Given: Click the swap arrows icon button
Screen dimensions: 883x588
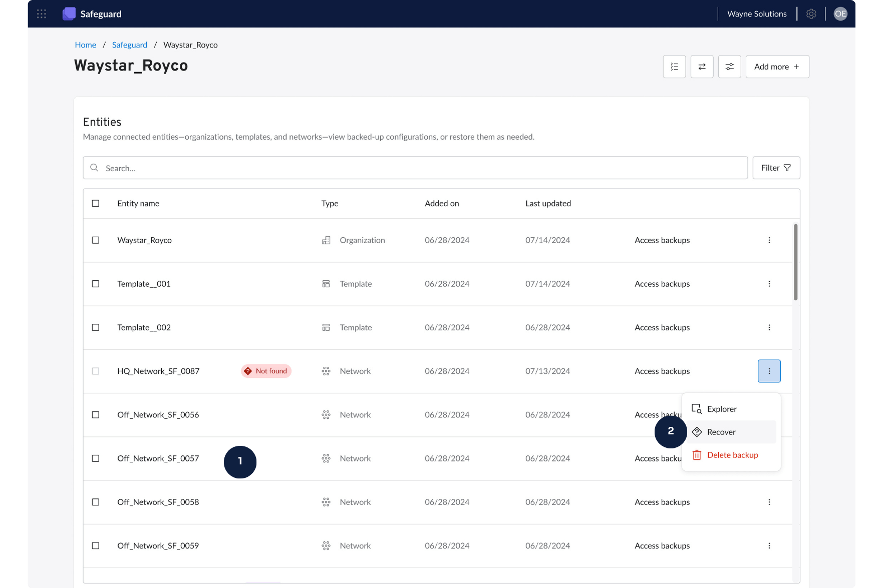Looking at the screenshot, I should (702, 67).
